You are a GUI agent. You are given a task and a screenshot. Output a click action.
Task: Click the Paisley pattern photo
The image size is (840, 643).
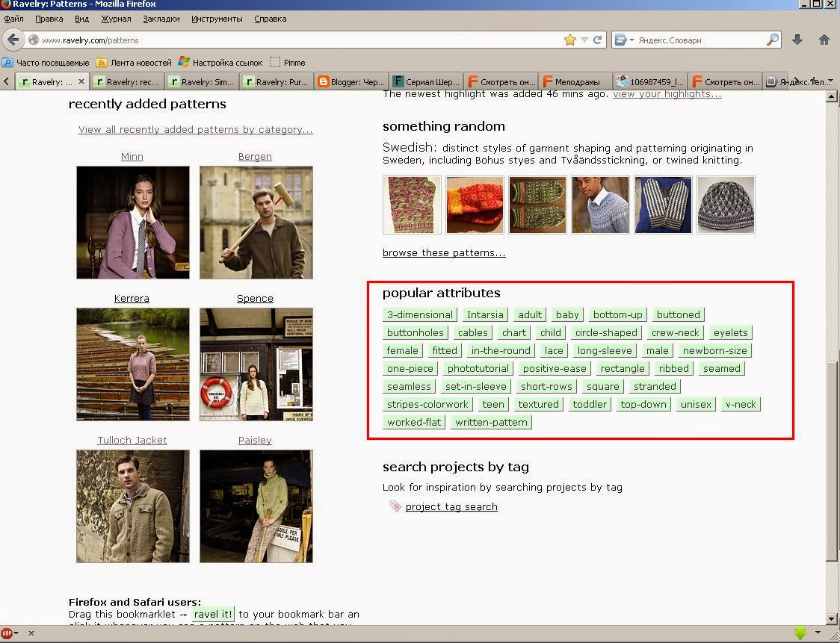(256, 506)
